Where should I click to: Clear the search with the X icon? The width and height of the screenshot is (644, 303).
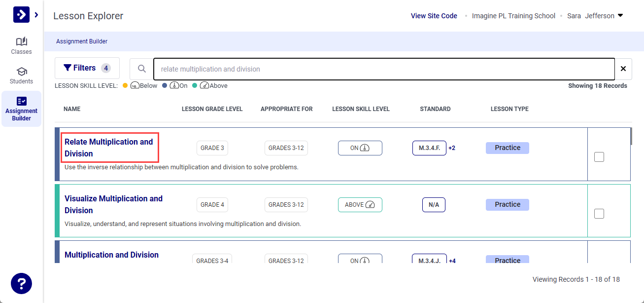[x=623, y=69]
